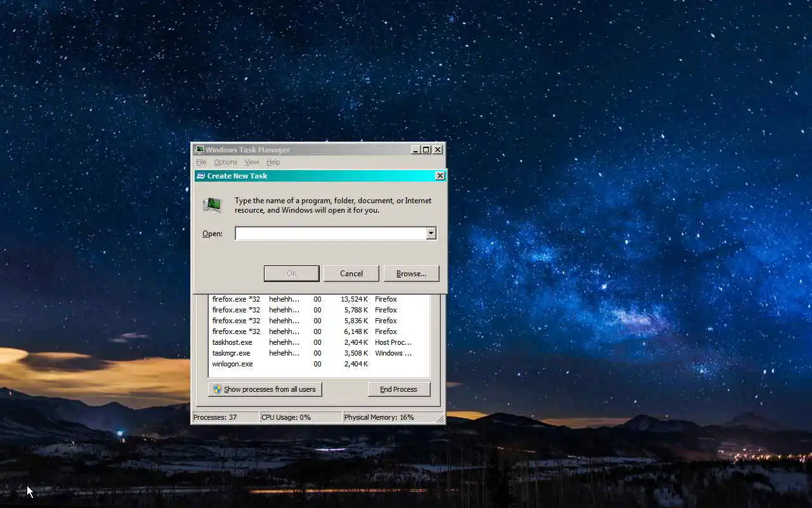Click the shield icon on Show processes button
The height and width of the screenshot is (508, 812).
coord(217,389)
